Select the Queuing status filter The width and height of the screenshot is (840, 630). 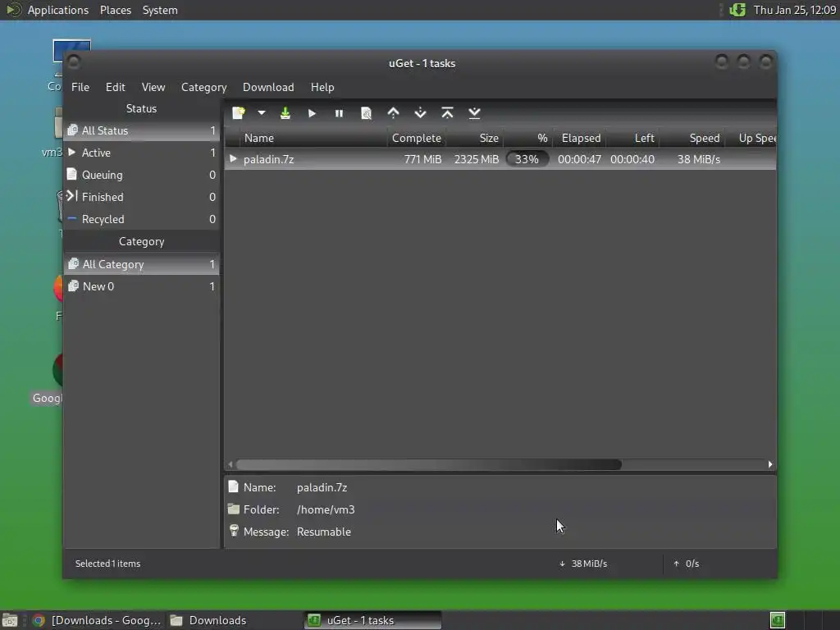pos(141,175)
